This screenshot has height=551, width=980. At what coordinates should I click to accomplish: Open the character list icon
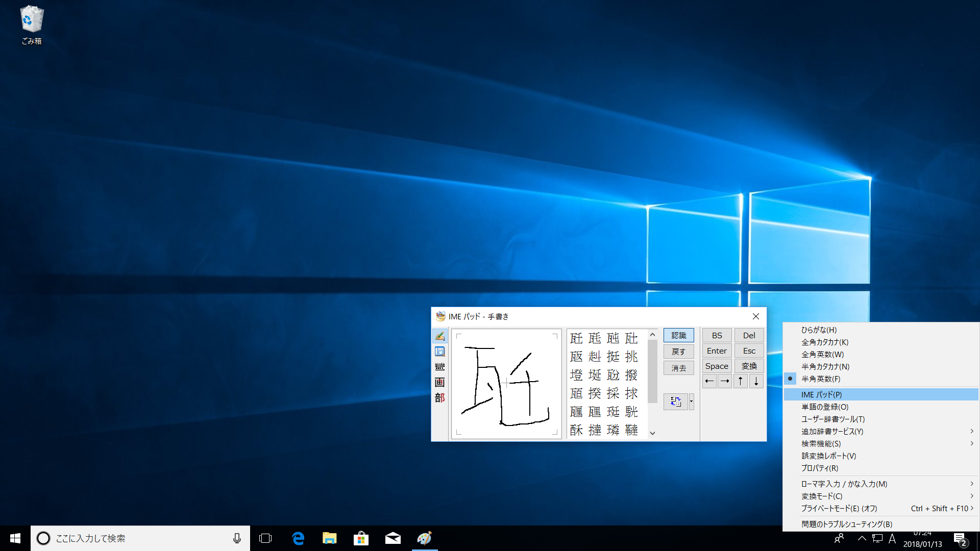(x=439, y=352)
